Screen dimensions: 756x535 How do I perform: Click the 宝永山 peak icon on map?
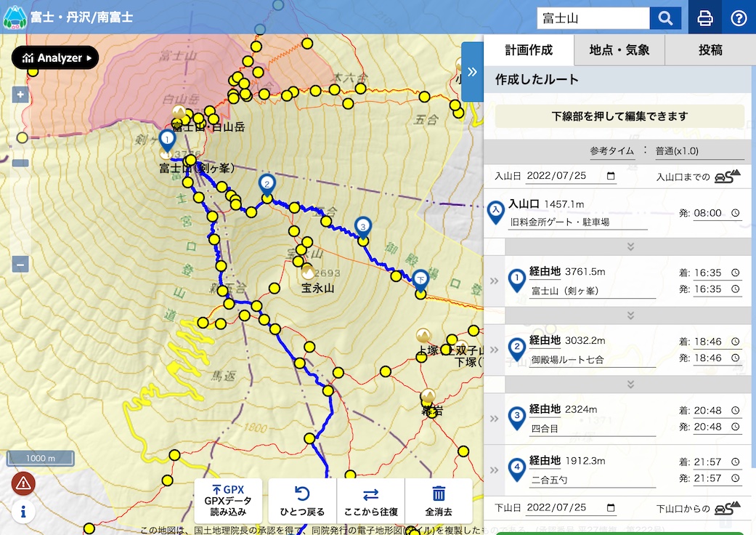click(308, 273)
